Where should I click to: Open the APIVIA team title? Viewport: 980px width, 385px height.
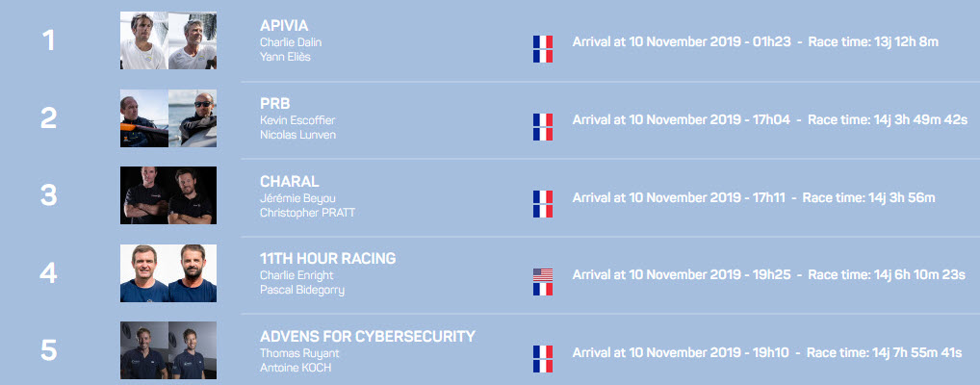tap(284, 26)
